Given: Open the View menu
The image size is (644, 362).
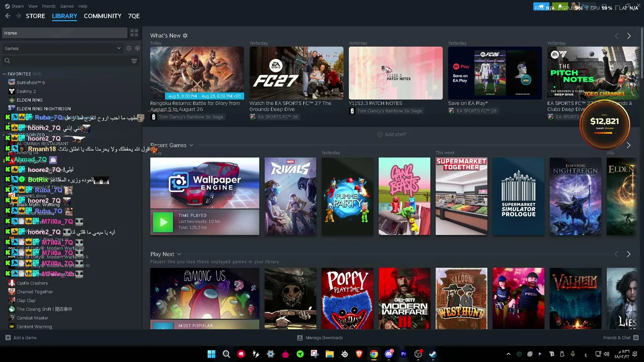Looking at the screenshot, I should (x=33, y=6).
